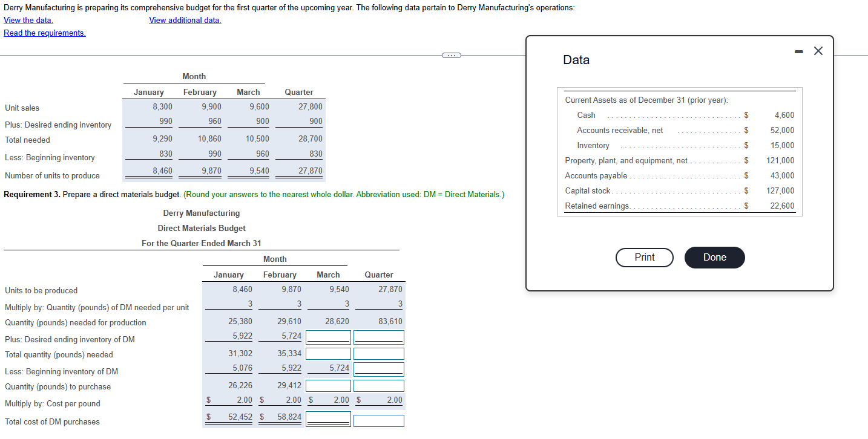The height and width of the screenshot is (439, 868).
Task: Select Retained earnings value 22,600
Action: 782,206
